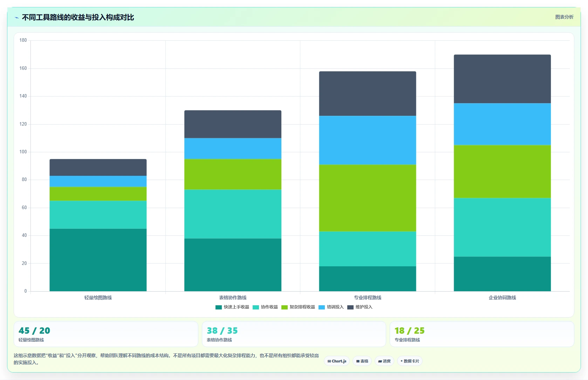Click the dark 维护投入 segment of 企业协同路线 bar
This screenshot has width=588, height=380.
coord(502,79)
